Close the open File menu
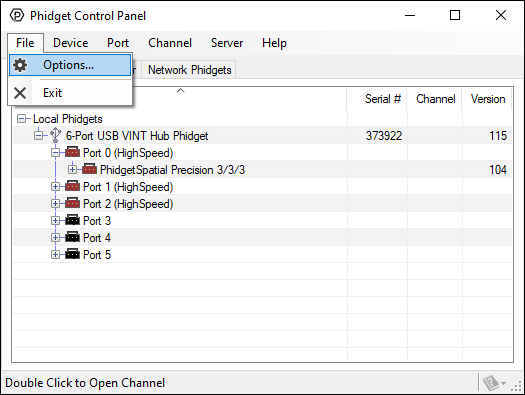 (x=25, y=43)
